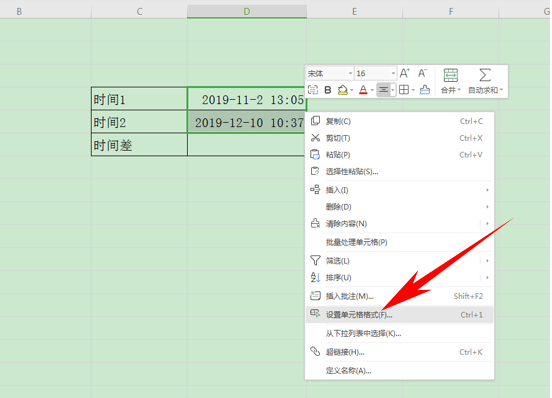Toggle bold formatting in mini toolbar
552x398 pixels.
(327, 90)
